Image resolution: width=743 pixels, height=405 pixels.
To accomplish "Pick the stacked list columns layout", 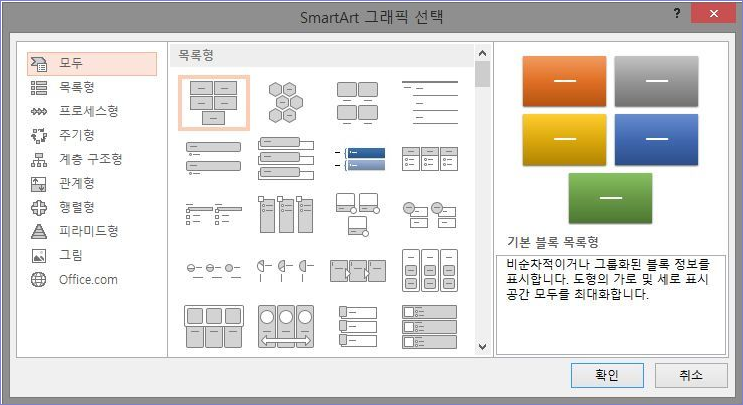I will pos(430,270).
